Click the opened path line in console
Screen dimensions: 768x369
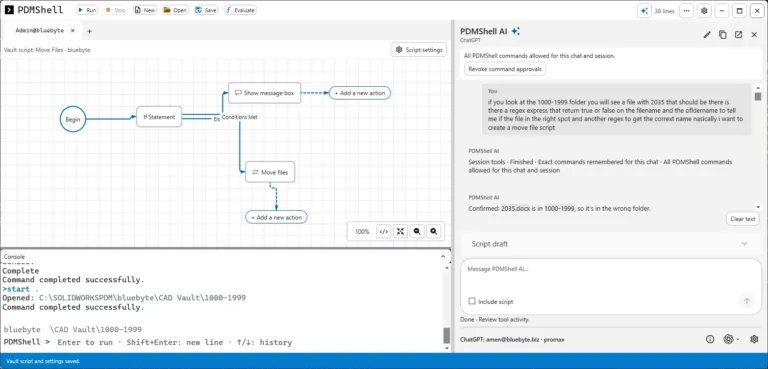tap(124, 298)
